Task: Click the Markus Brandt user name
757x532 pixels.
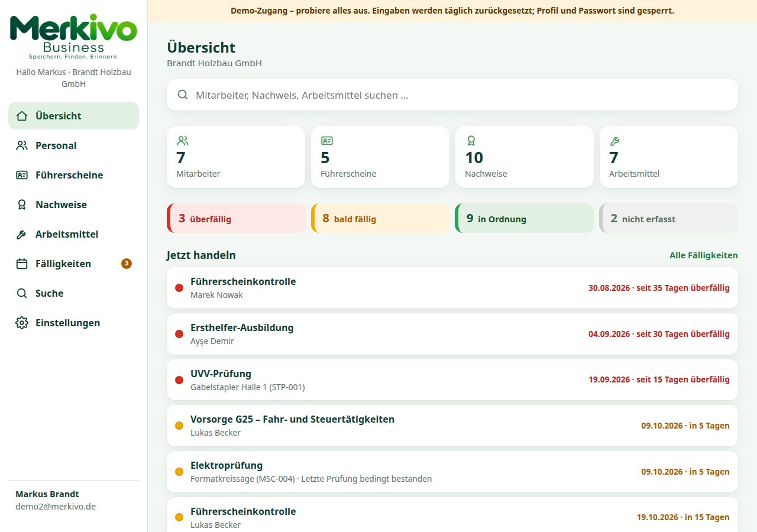Action: pyautogui.click(x=47, y=494)
